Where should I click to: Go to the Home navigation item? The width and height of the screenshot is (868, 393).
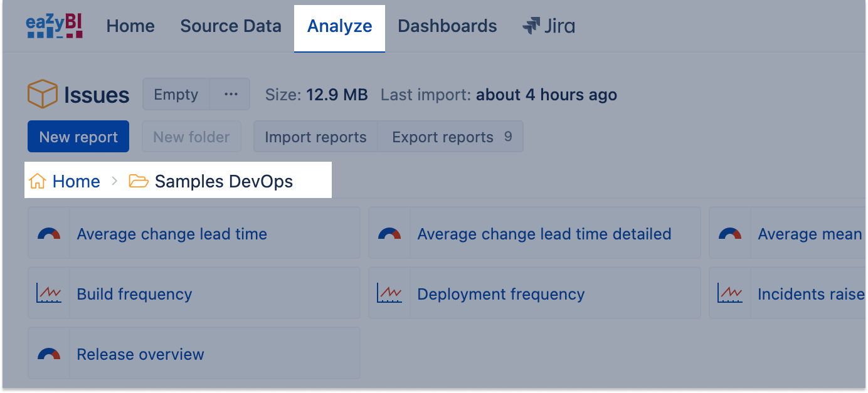coord(130,26)
